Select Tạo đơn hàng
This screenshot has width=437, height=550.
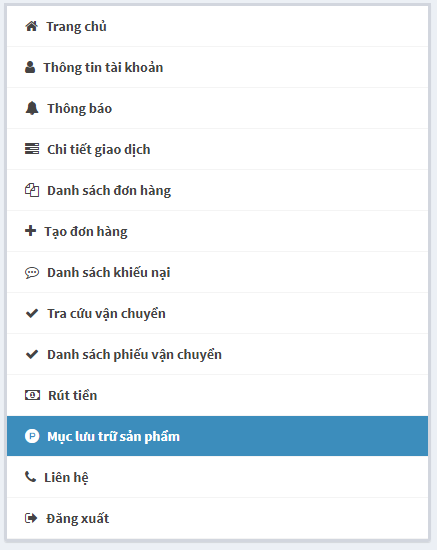(217, 232)
